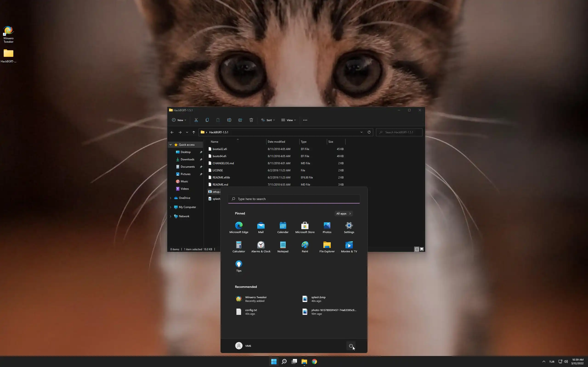588x367 pixels.
Task: Click the Delete trash icon in toolbar
Action: click(251, 120)
